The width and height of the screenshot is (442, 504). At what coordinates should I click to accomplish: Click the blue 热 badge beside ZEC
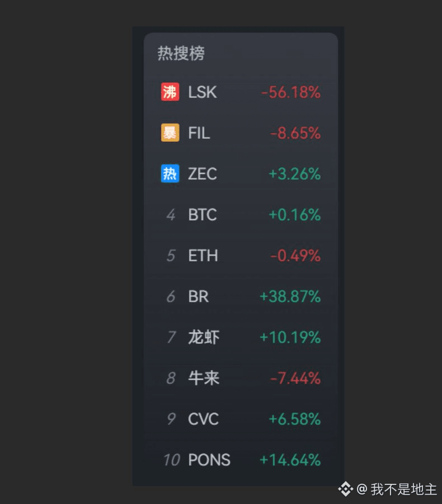point(170,174)
